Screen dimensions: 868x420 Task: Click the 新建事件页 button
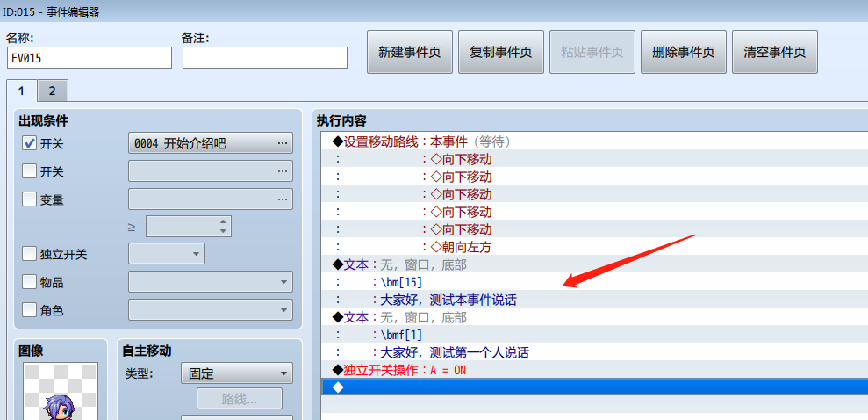point(410,52)
